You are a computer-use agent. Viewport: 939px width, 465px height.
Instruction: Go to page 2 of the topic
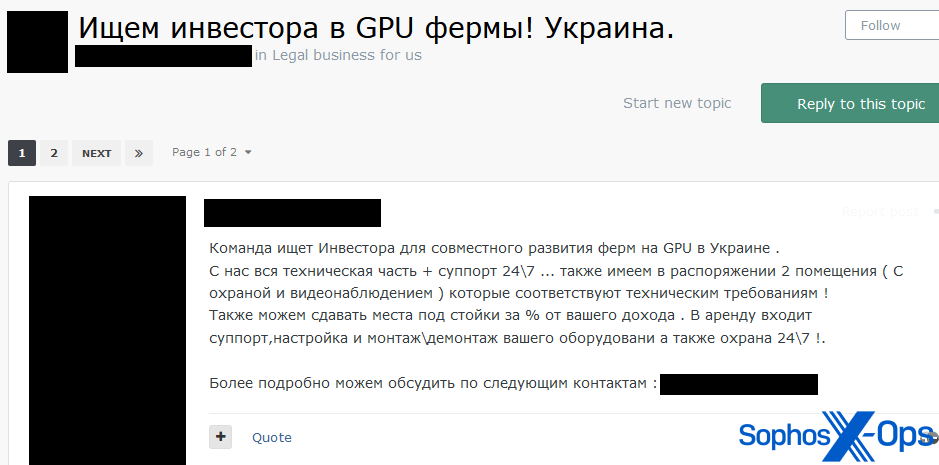pyautogui.click(x=54, y=153)
